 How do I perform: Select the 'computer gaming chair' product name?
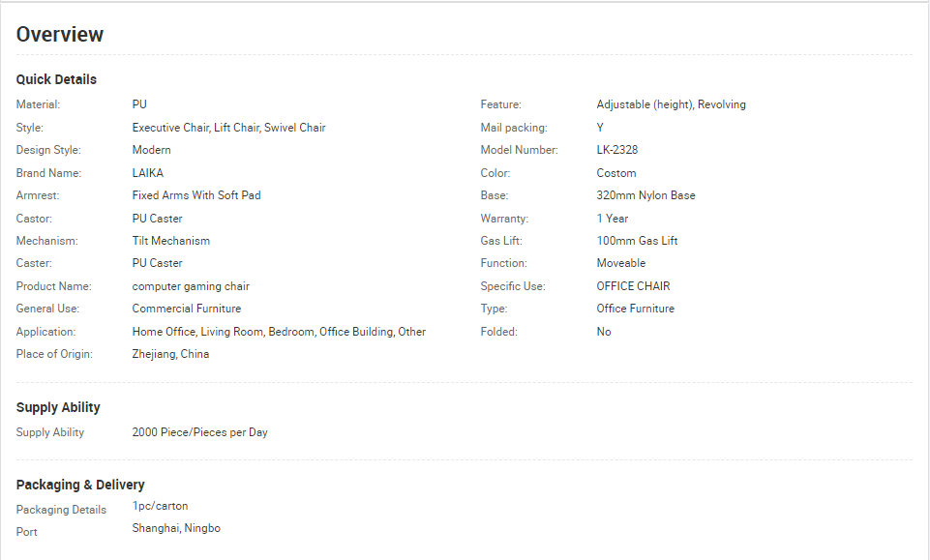[x=191, y=286]
